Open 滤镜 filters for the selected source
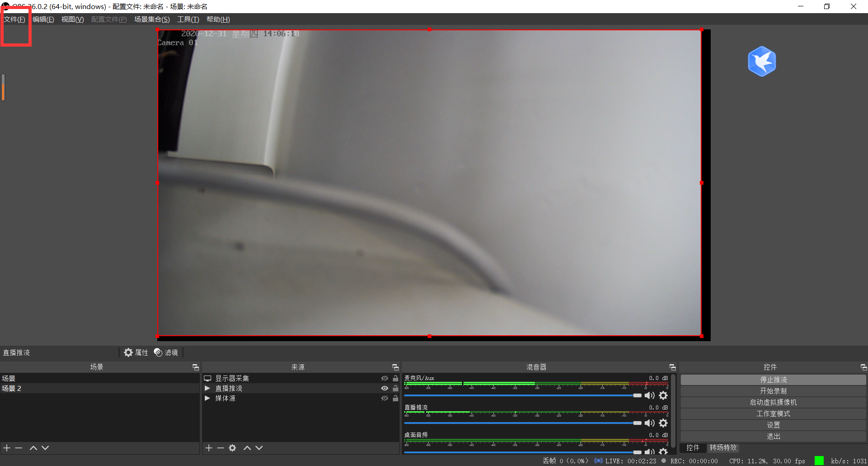 (166, 352)
